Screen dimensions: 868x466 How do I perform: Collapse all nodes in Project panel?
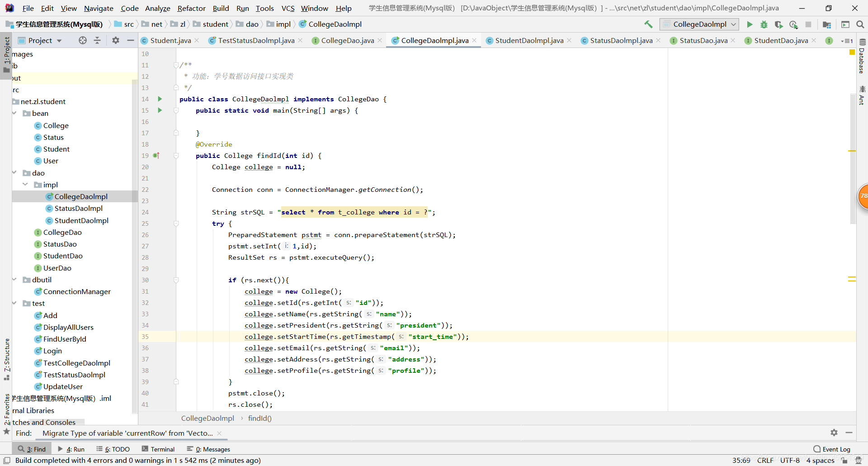[97, 40]
